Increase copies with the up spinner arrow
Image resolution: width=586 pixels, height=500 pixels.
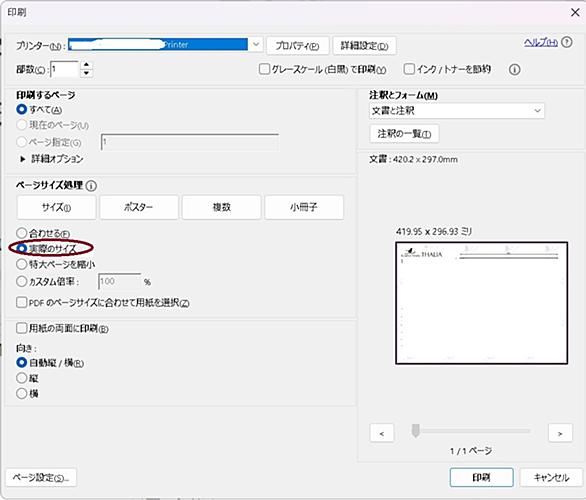pyautogui.click(x=86, y=65)
